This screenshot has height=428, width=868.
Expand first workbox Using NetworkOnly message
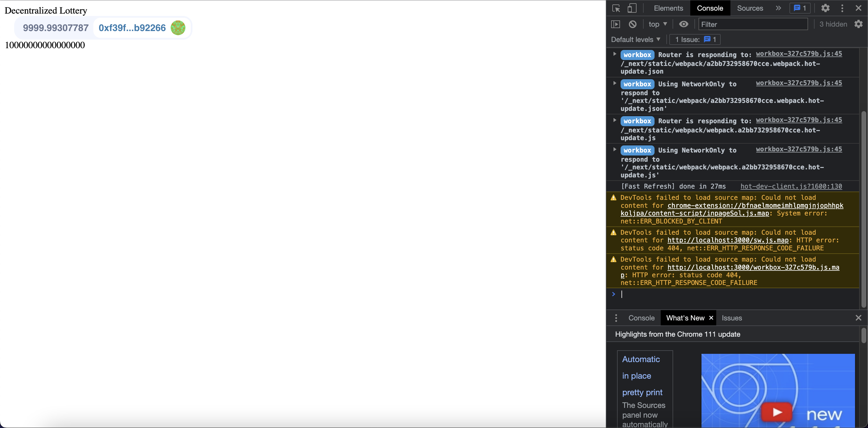pos(614,83)
